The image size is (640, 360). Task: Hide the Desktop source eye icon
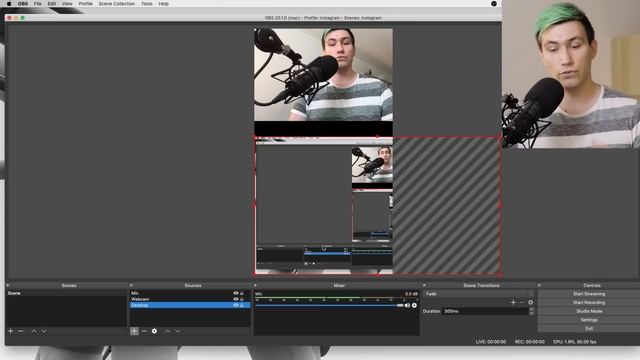236,305
